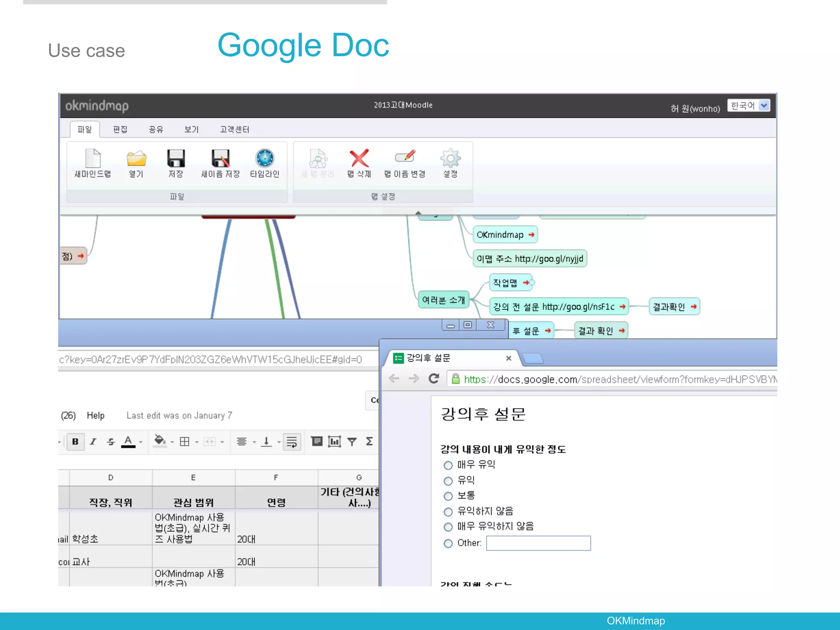The width and height of the screenshot is (840, 630).
Task: Select the 매우 유익 radio option
Action: click(x=448, y=466)
